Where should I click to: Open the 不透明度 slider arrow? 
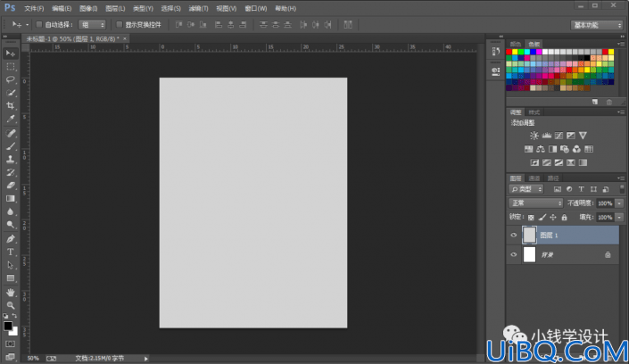pyautogui.click(x=619, y=203)
